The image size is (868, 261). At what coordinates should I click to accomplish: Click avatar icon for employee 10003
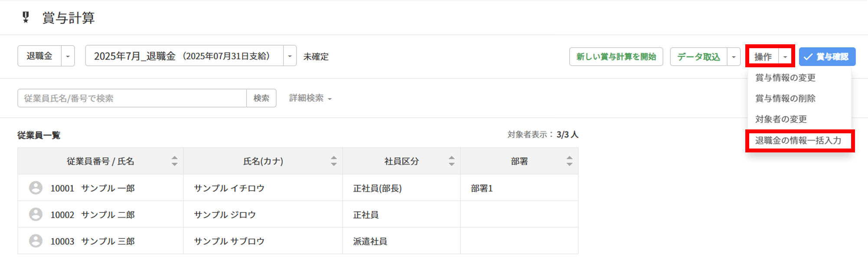pos(36,241)
